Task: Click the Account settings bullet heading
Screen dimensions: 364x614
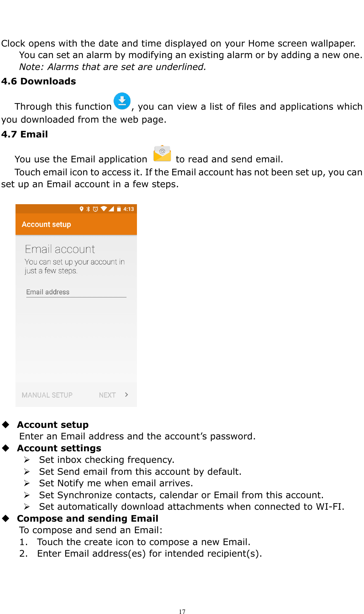Action: pos(59,448)
